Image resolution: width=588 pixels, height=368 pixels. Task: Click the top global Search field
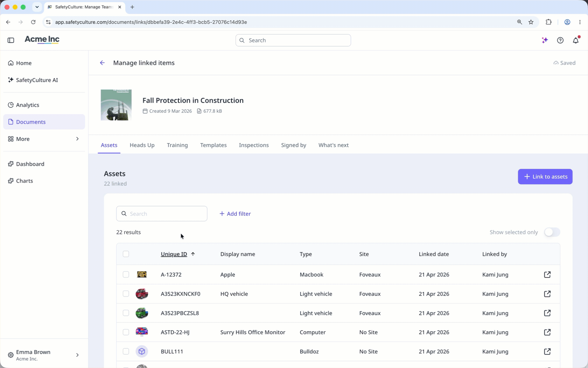293,40
